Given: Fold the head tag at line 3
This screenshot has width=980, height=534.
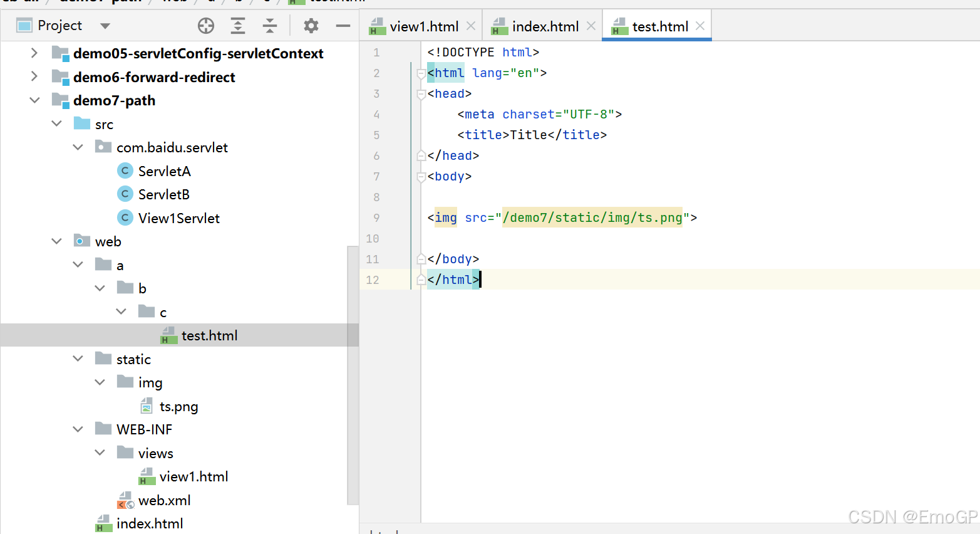Looking at the screenshot, I should [421, 94].
